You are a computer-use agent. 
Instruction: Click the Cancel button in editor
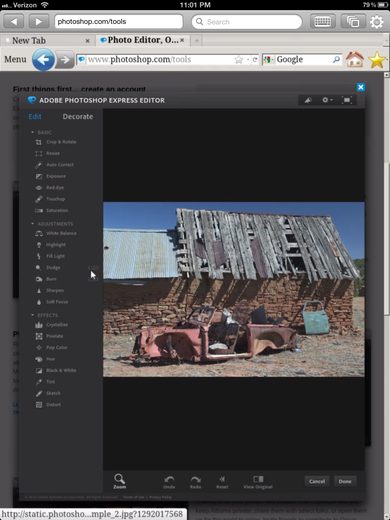pos(317,481)
